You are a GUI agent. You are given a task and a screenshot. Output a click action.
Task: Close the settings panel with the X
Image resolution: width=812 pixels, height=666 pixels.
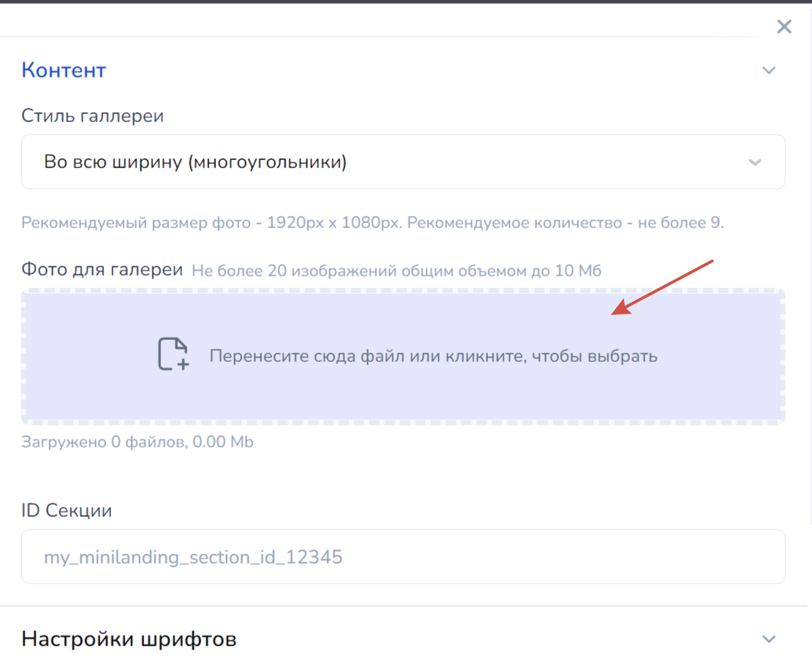(x=784, y=27)
